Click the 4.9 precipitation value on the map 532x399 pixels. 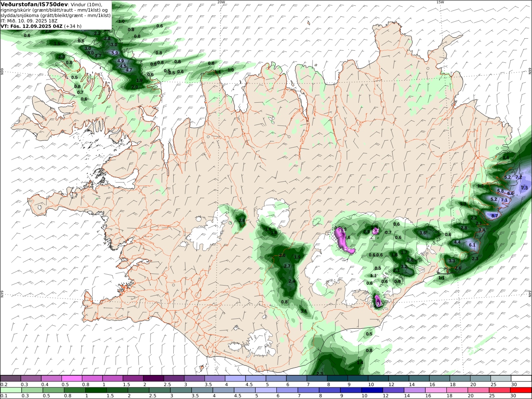(x=121, y=61)
